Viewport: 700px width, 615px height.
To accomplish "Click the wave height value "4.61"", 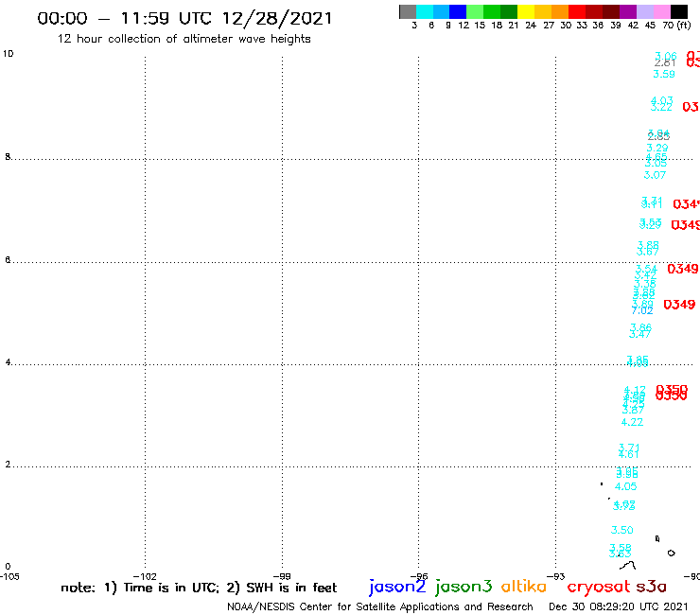I will tap(628, 455).
